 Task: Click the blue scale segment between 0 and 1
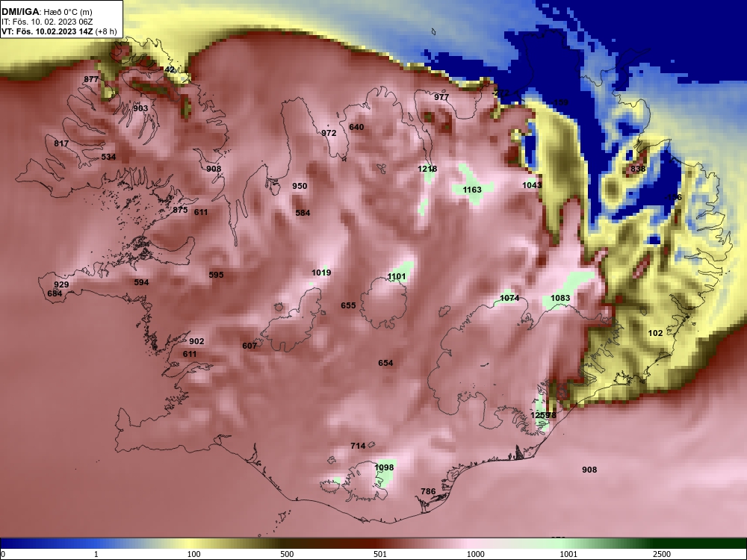(48, 544)
